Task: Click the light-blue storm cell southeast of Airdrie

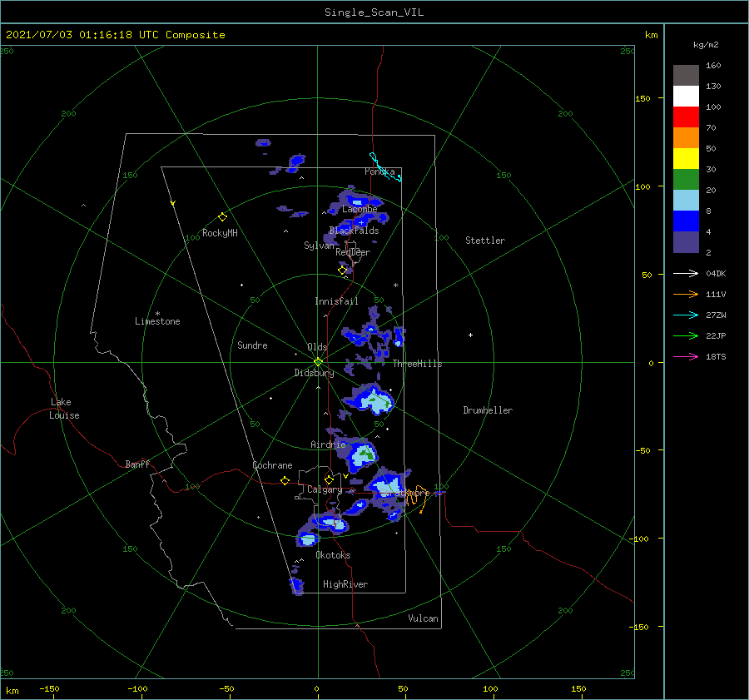Action: [x=362, y=455]
